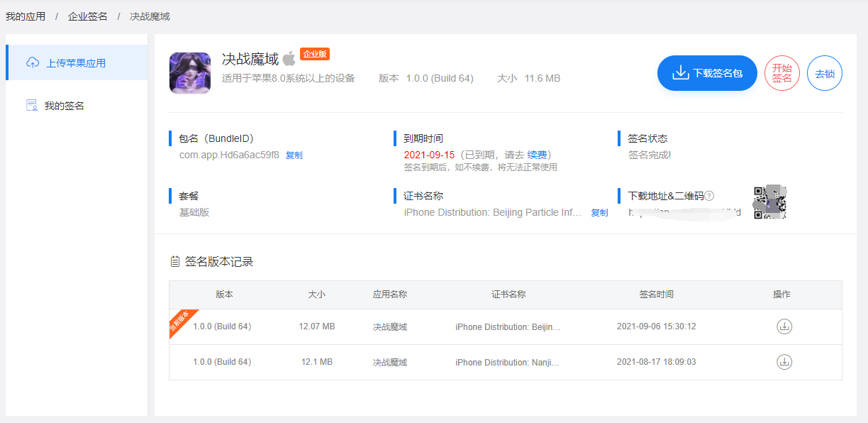This screenshot has width=868, height=423.
Task: Click the 决战魔域 app icon thumbnail
Action: tap(190, 73)
